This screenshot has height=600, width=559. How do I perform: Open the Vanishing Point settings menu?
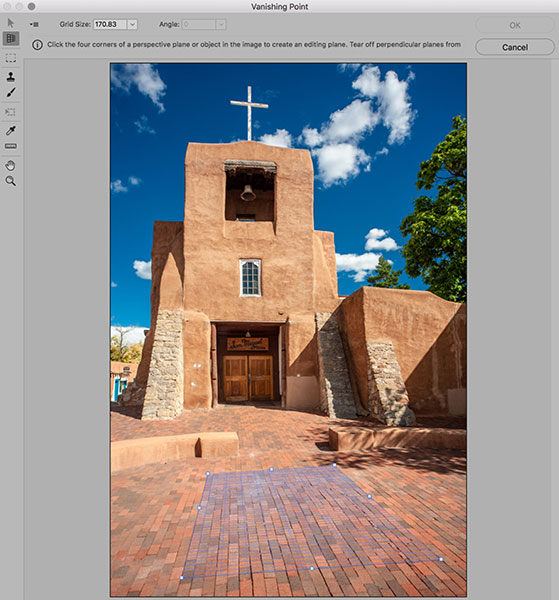34,24
